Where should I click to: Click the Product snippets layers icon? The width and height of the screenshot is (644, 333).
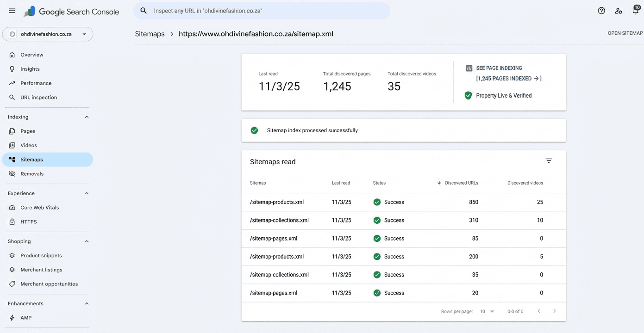pyautogui.click(x=12, y=256)
